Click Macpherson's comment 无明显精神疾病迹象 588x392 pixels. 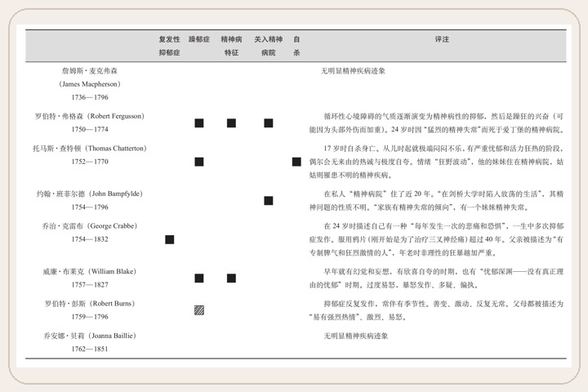(353, 71)
